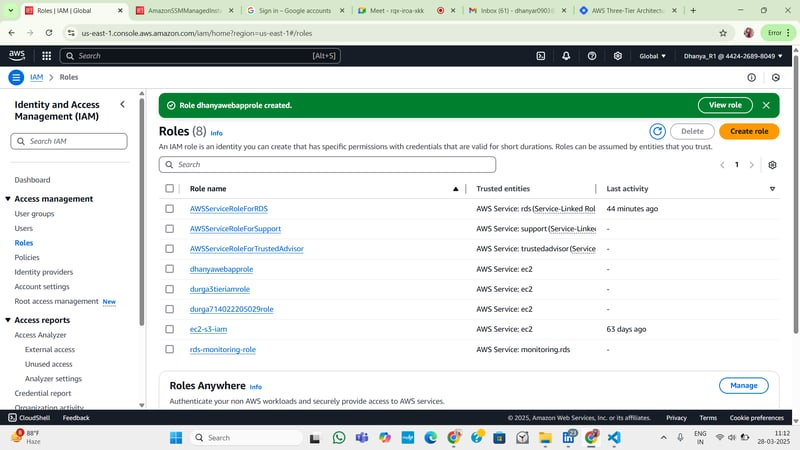Focus the Search IAM sidebar field

tap(69, 141)
